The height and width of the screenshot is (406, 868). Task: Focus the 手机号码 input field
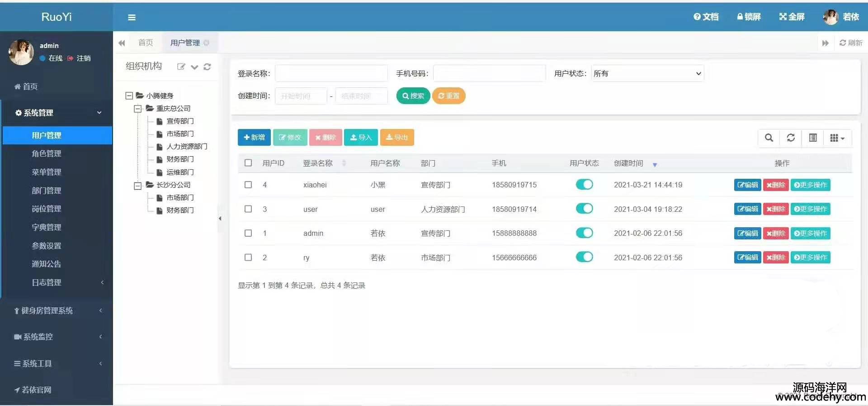(x=489, y=73)
